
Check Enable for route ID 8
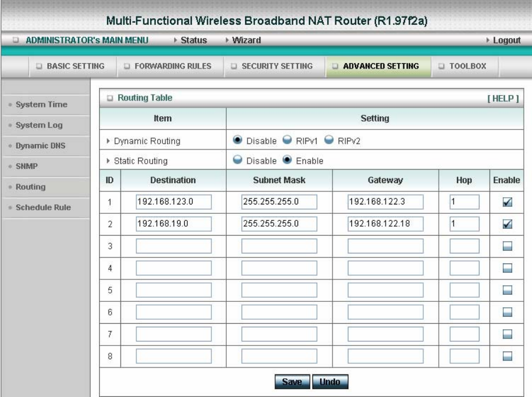pos(507,356)
